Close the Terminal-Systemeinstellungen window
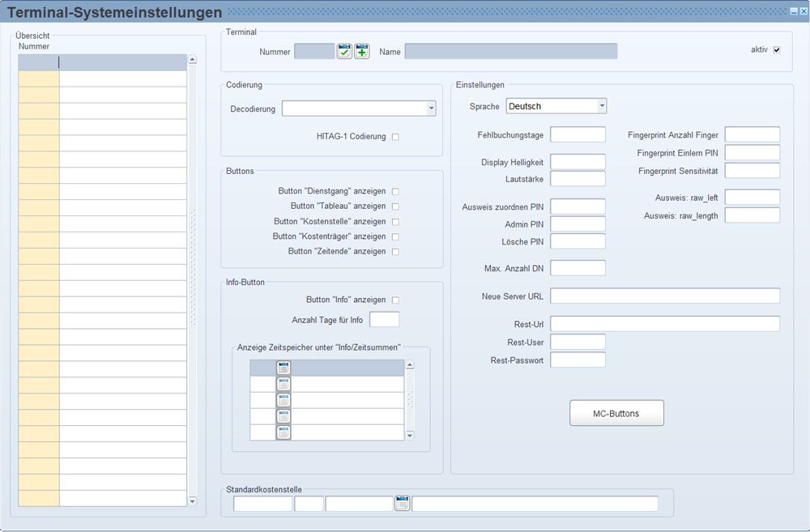Screen dimensions: 810x532 804,11
